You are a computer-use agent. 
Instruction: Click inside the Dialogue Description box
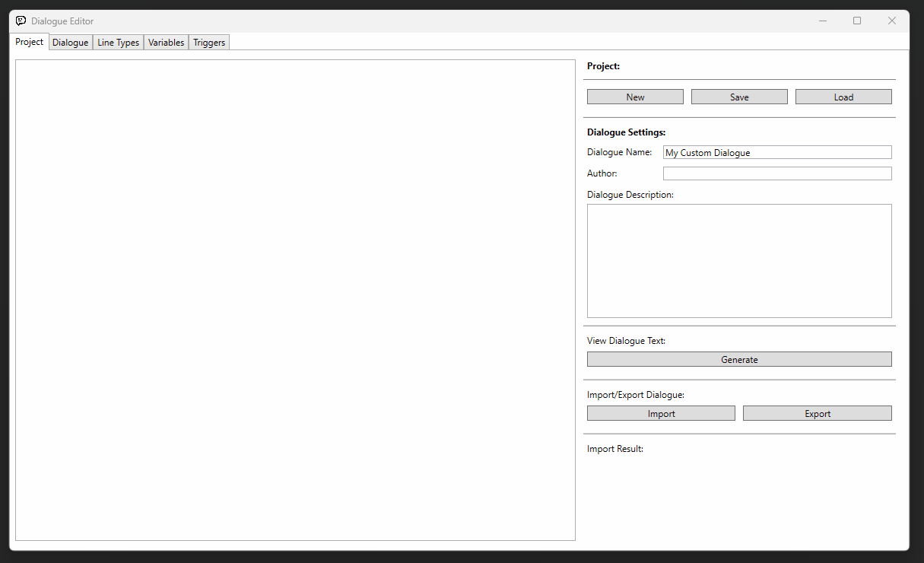[738, 260]
